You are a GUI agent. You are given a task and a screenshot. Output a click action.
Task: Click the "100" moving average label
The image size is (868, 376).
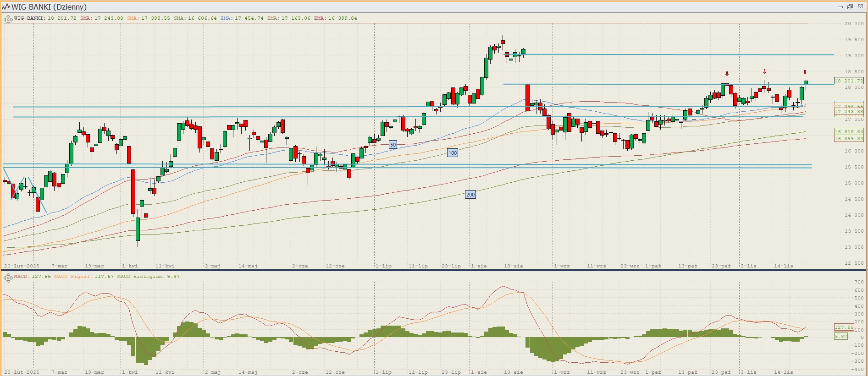(x=453, y=153)
